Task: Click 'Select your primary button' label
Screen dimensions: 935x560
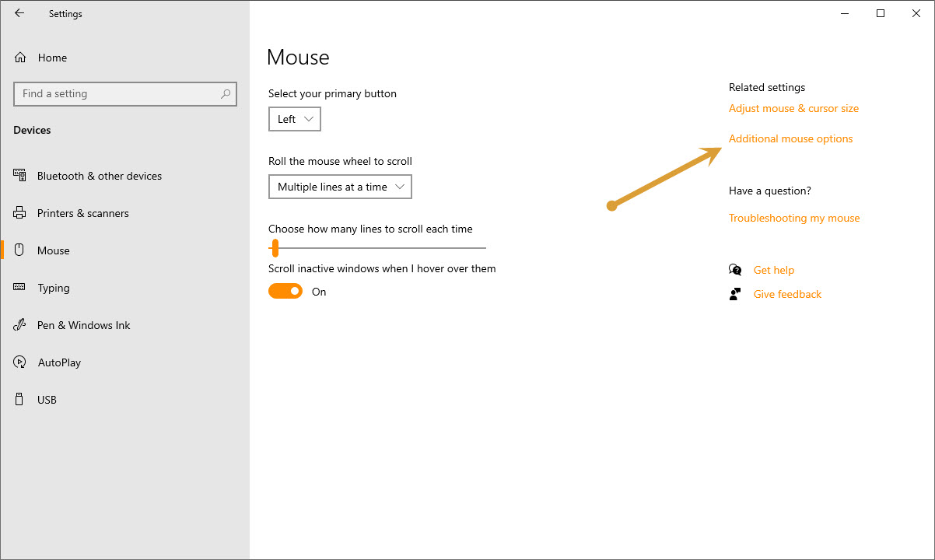Action: pyautogui.click(x=332, y=93)
